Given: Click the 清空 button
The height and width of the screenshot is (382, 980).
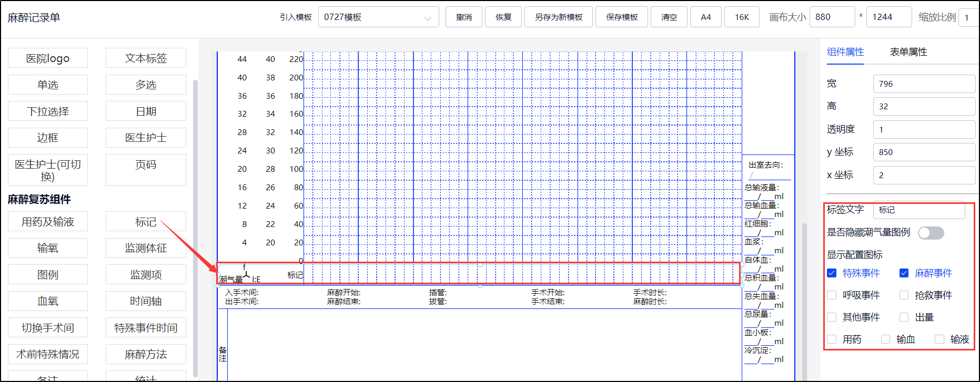Looking at the screenshot, I should tap(669, 17).
